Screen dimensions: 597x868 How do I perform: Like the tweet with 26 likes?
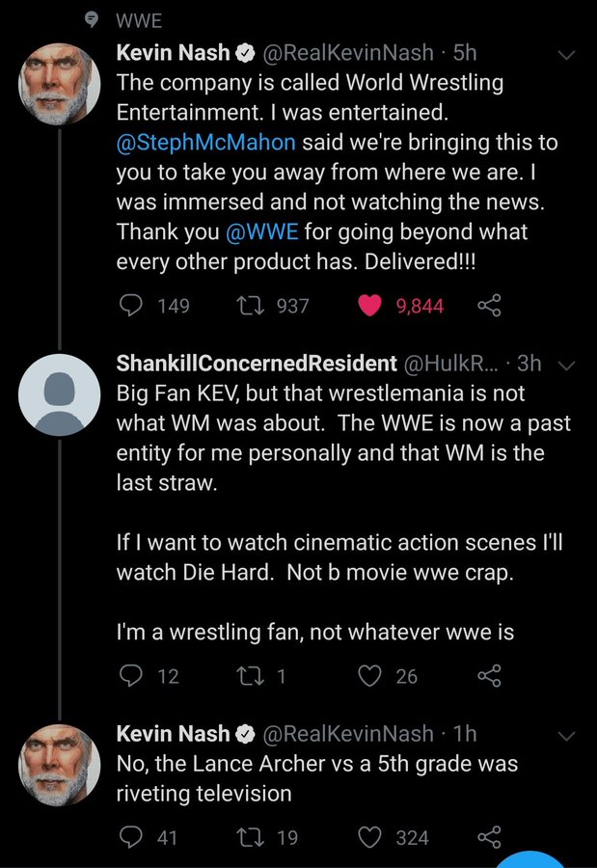(370, 676)
